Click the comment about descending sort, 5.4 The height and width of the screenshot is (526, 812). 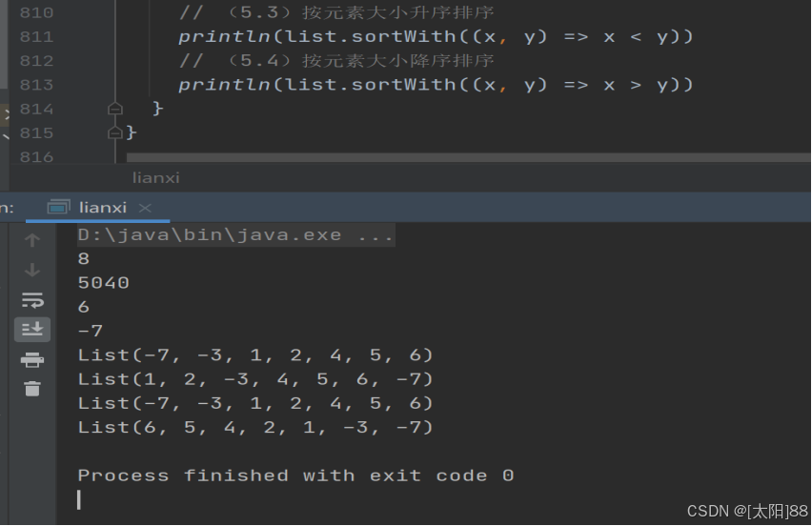click(x=336, y=61)
